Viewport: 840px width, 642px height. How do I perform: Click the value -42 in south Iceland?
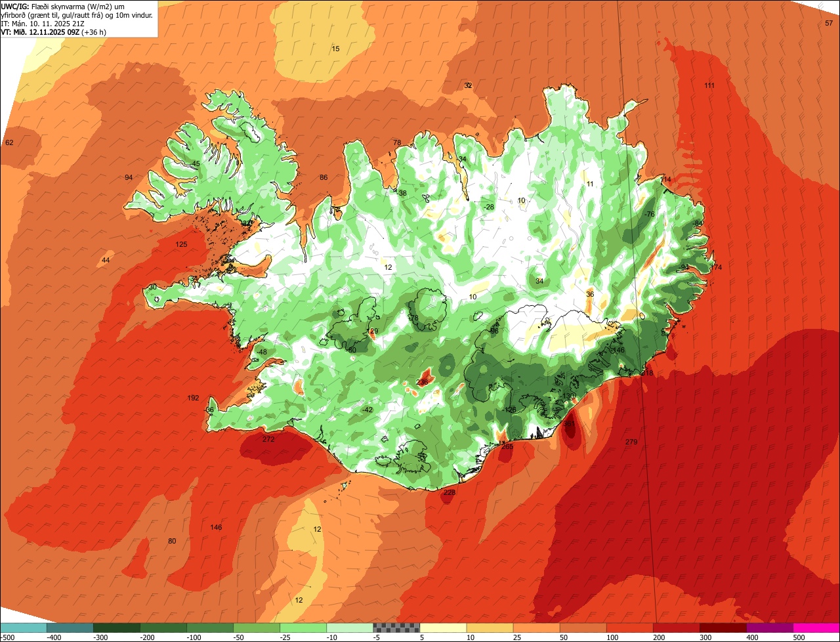(367, 410)
